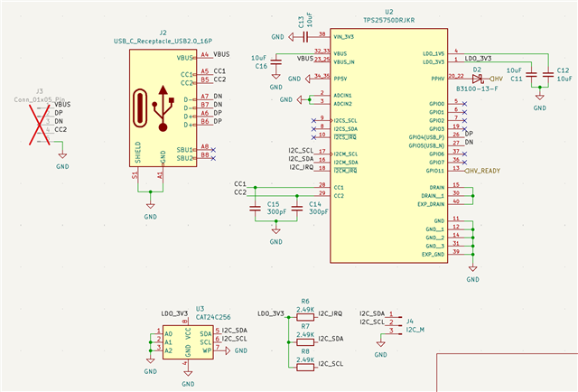Click the VIN_3V3 pin name on U2
Screen dimensions: 578x392
coord(343,37)
